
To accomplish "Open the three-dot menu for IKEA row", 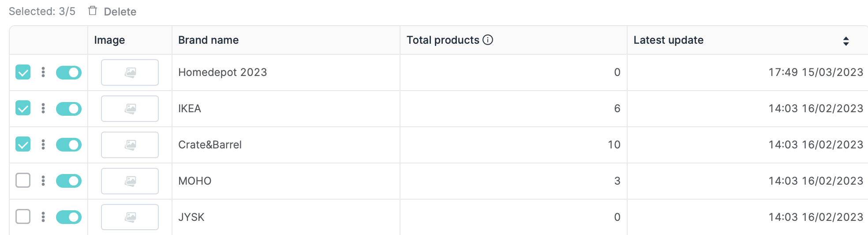I will tap(43, 108).
